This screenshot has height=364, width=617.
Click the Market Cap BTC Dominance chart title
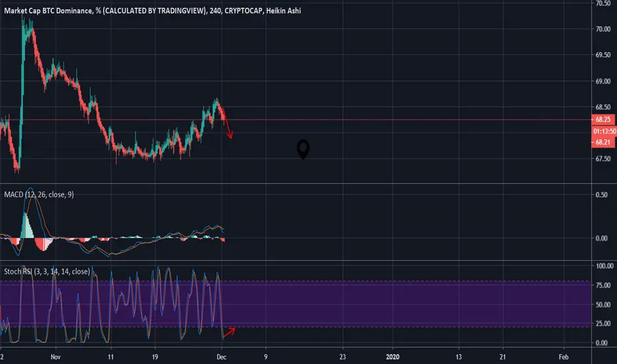pos(152,11)
